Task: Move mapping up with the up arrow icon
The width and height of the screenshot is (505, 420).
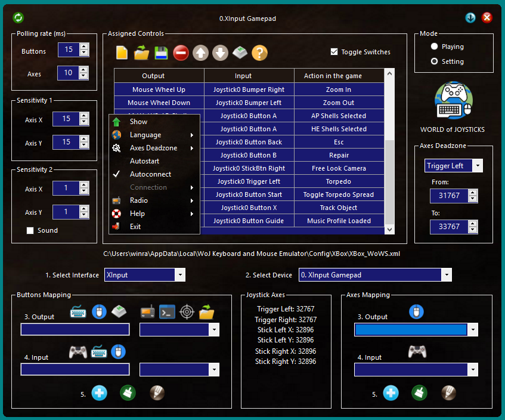Action: 201,53
